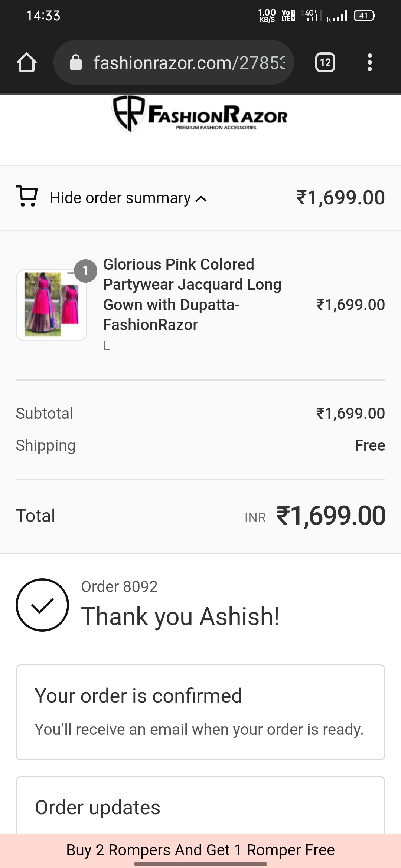Viewport: 401px width, 868px height.
Task: Tap the Buy 2 Rompers promo banner
Action: point(200,850)
